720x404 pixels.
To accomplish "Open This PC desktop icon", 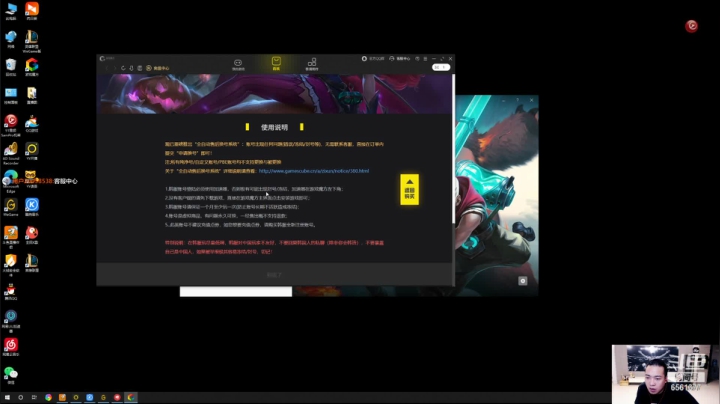I will (x=11, y=11).
